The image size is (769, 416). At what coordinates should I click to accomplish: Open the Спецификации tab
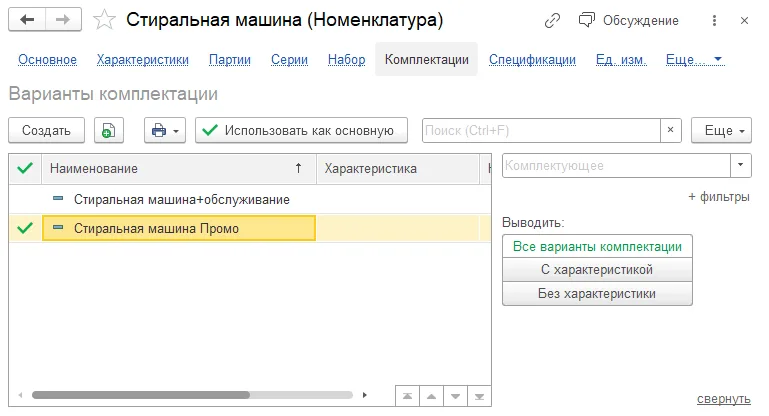pos(532,60)
